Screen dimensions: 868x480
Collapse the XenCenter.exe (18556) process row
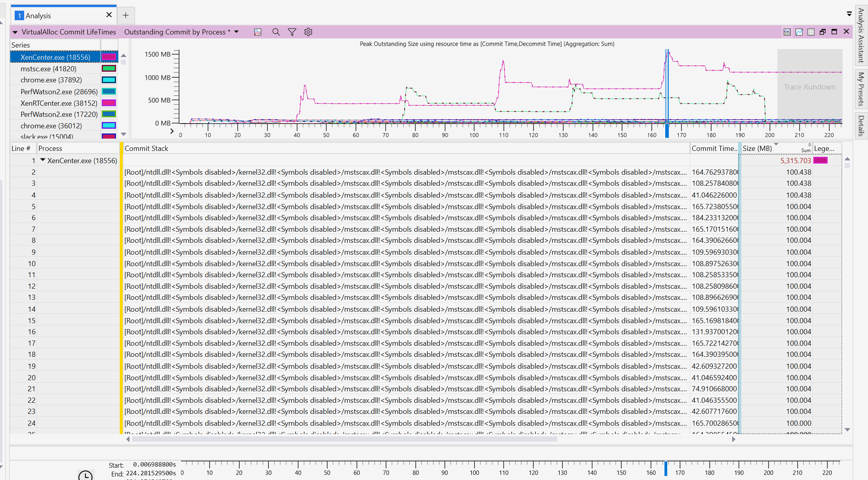(43, 160)
